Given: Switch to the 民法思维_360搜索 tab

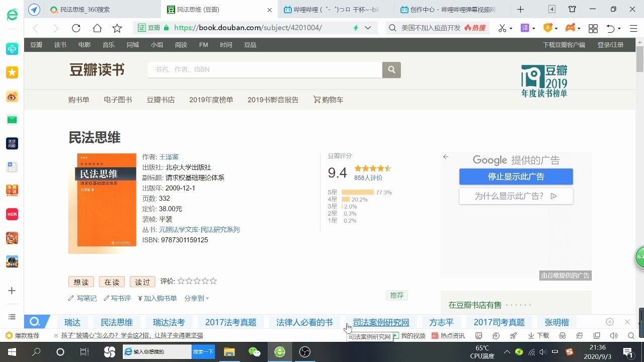Looking at the screenshot, I should (104, 9).
